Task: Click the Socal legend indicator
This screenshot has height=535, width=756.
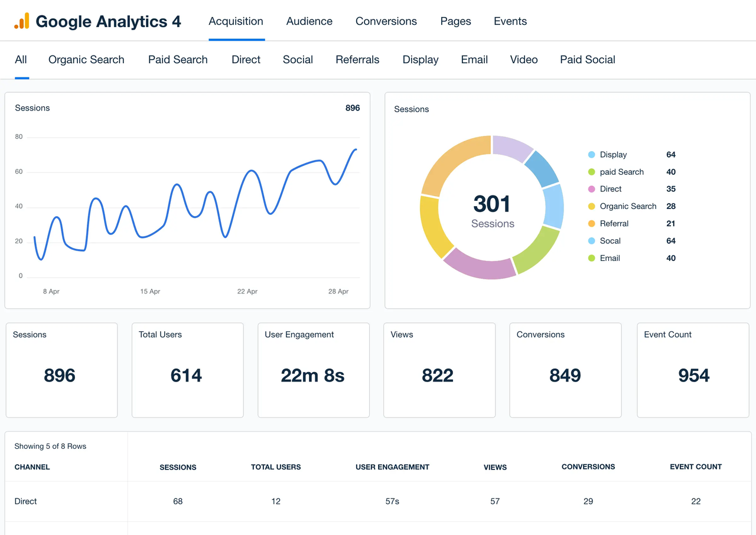Action: (x=591, y=240)
